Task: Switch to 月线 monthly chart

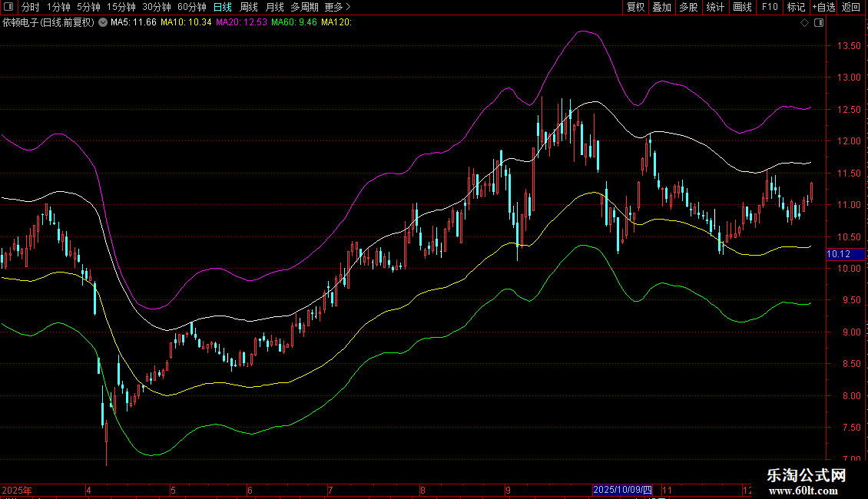Action: 274,7
